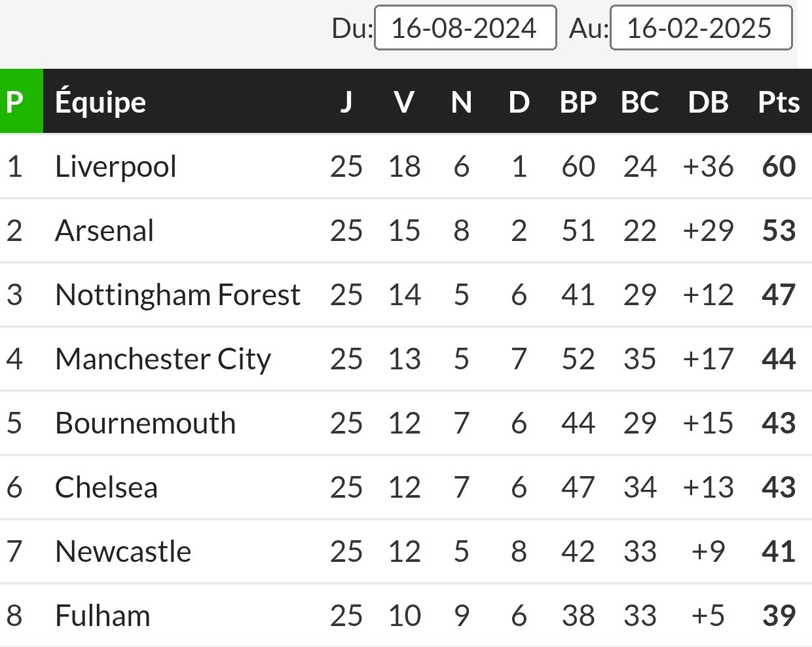Select Bournemouth in the standings
The image size is (812, 647).
[145, 423]
